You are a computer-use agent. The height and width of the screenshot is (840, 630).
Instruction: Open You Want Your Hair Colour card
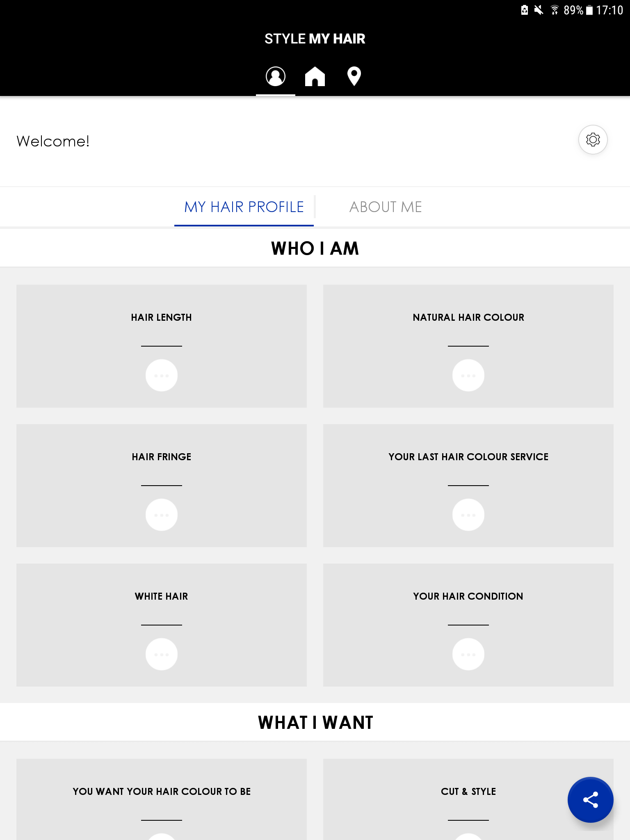pyautogui.click(x=162, y=792)
